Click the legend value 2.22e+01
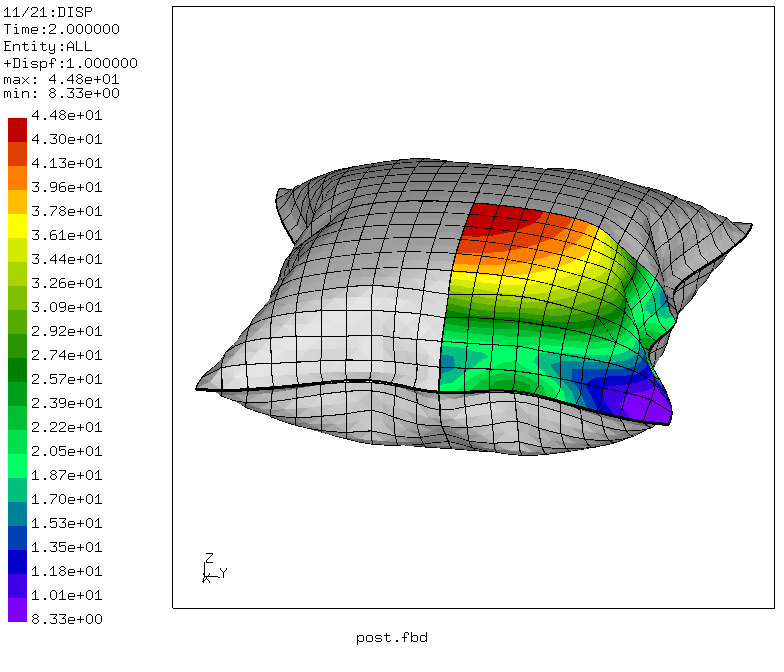This screenshot has height=672, width=784. pyautogui.click(x=66, y=428)
